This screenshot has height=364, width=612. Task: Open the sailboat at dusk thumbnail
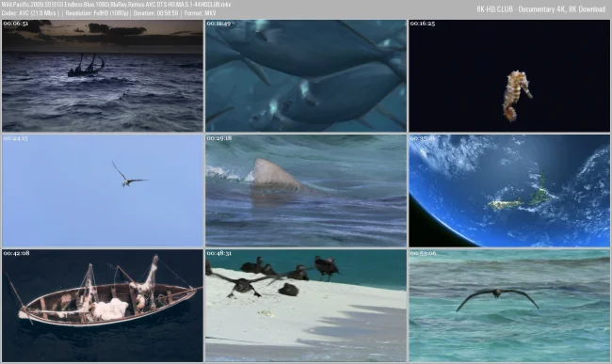103,75
